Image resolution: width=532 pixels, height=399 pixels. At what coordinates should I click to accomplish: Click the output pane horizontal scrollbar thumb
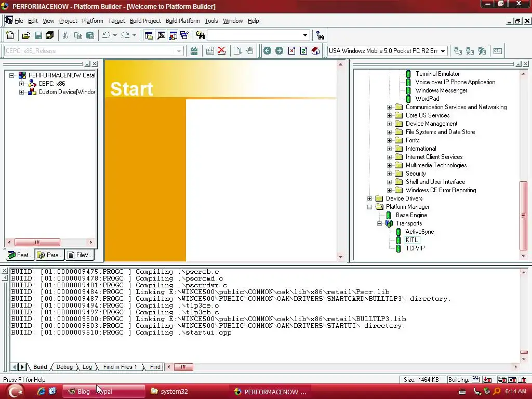click(183, 367)
